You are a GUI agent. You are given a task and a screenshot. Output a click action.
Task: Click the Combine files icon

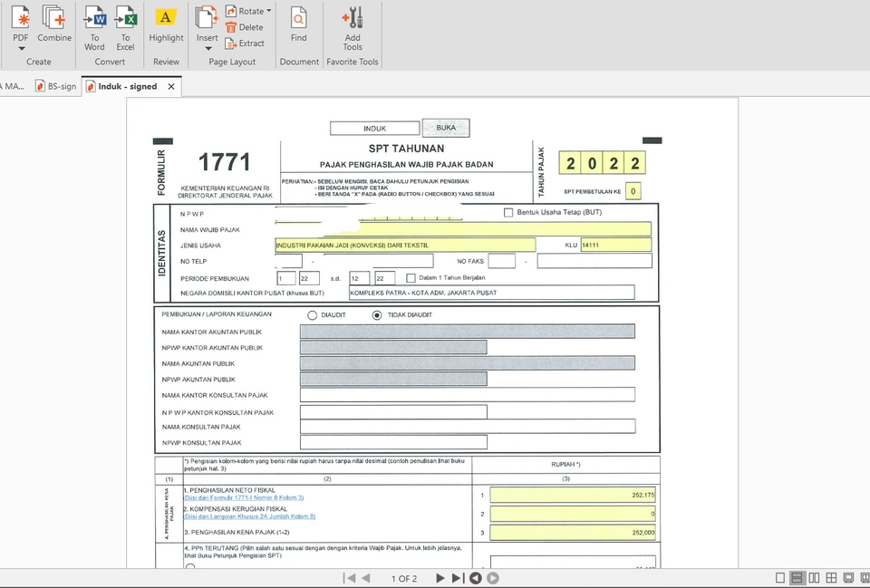[x=54, y=18]
